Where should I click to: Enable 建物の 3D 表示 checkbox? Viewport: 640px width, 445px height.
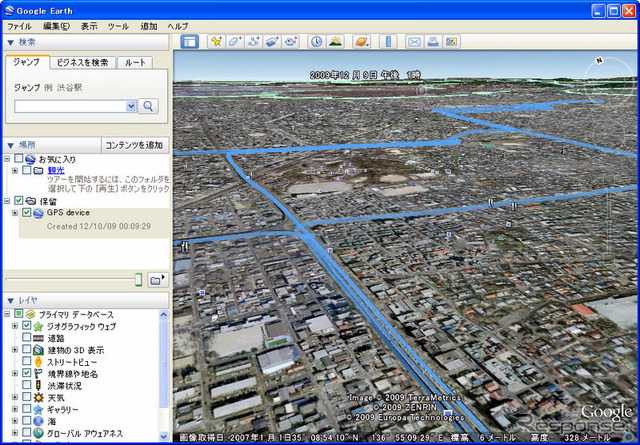coord(27,349)
